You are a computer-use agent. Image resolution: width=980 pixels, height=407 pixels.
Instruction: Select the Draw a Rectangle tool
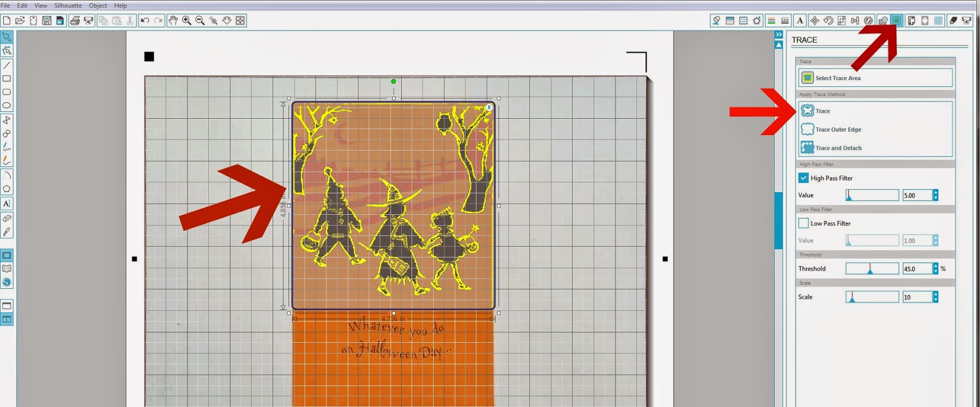tap(7, 79)
